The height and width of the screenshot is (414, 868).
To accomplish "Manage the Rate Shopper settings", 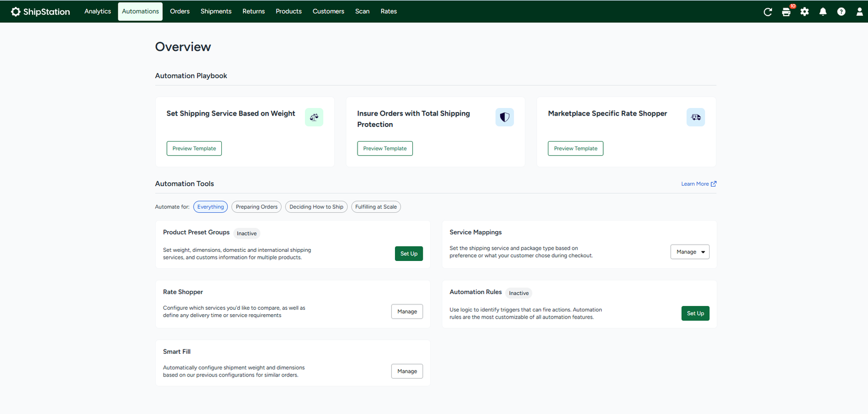I will pos(407,311).
